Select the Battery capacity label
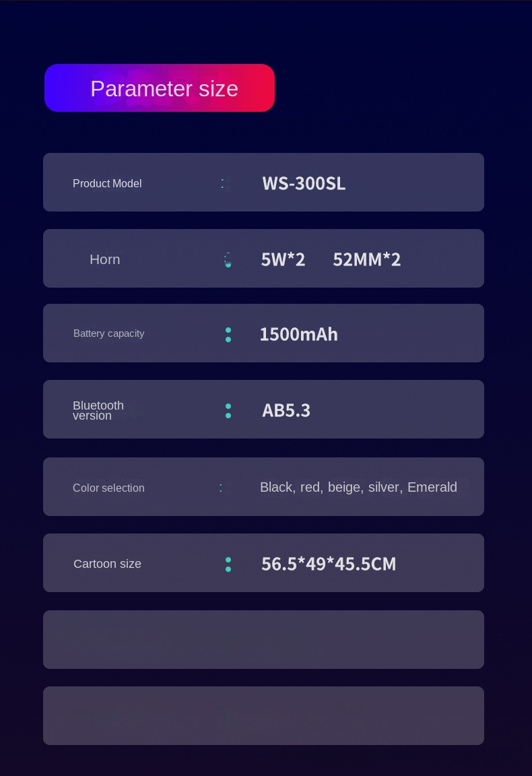Screen dimensions: 532x776 [108, 333]
